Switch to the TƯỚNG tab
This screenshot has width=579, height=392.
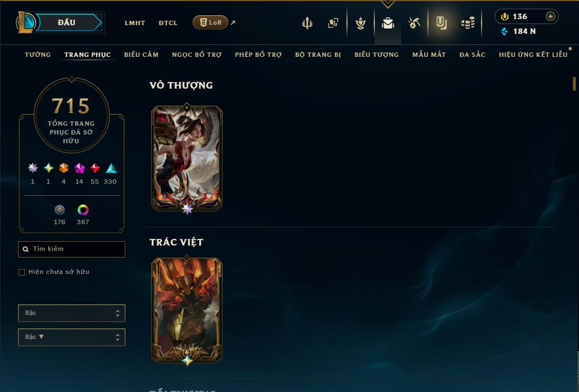pyautogui.click(x=38, y=55)
